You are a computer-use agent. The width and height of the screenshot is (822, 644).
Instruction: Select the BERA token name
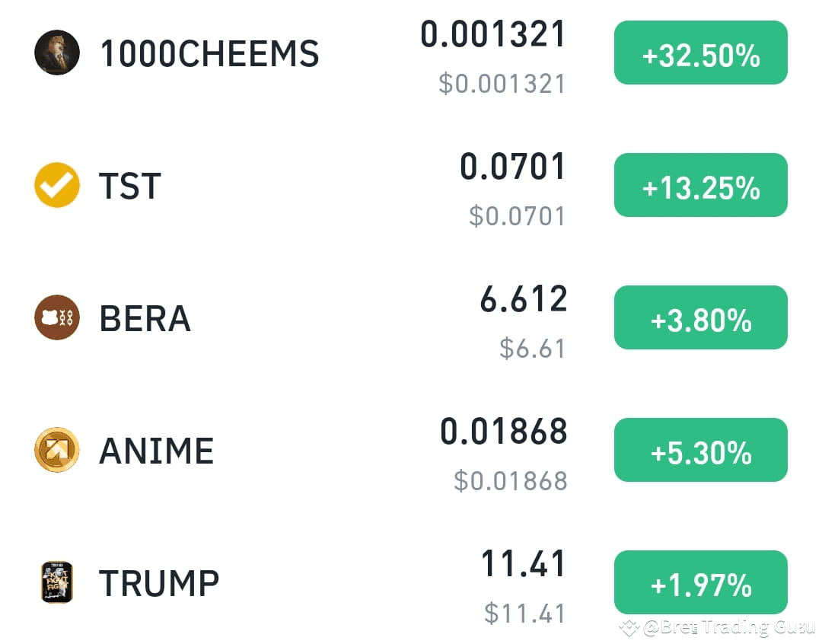[144, 317]
